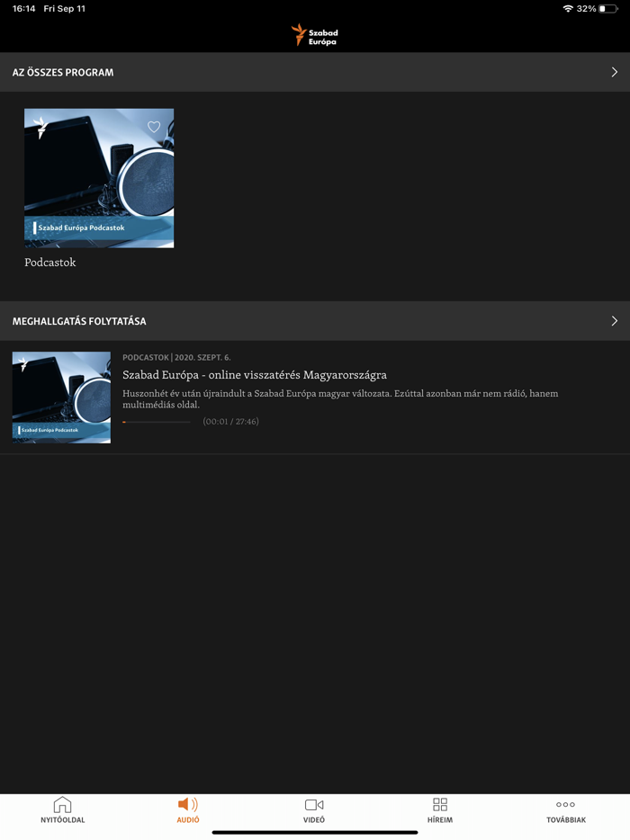Click the episode description starting 'Huszonhét év után'

[x=340, y=399]
